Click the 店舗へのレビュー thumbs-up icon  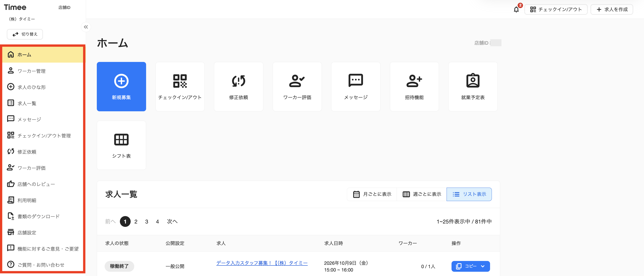(x=11, y=184)
